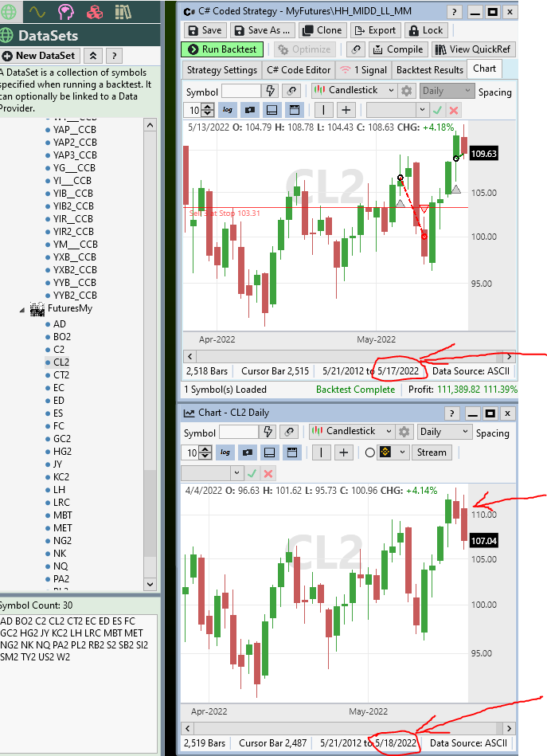This screenshot has width=547, height=756.
Task: Click Symbol input field in strategy chart
Action: coord(240,91)
